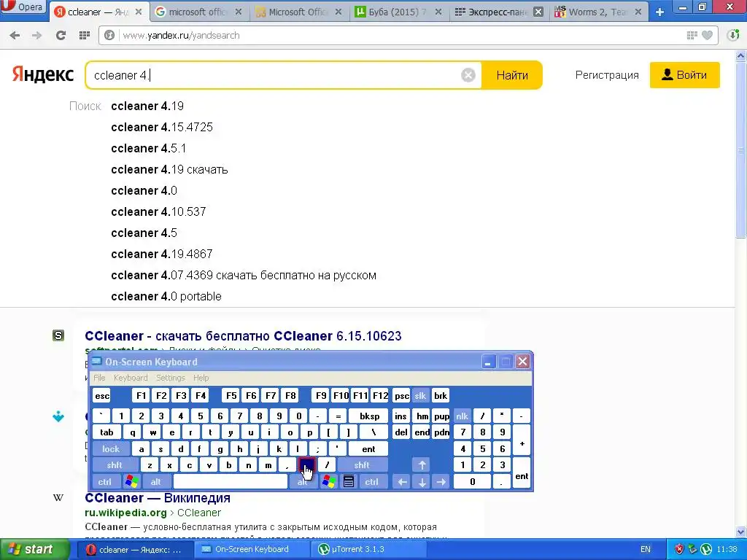Click the tab key on the keyboard
Viewport: 747px width, 560px height.
pos(107,432)
